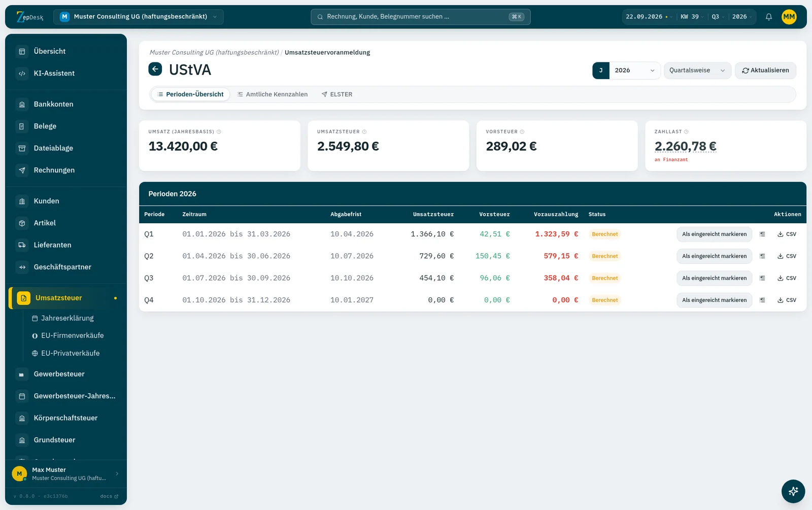The width and height of the screenshot is (812, 510).
Task: Open the notifications bell
Action: (x=769, y=17)
